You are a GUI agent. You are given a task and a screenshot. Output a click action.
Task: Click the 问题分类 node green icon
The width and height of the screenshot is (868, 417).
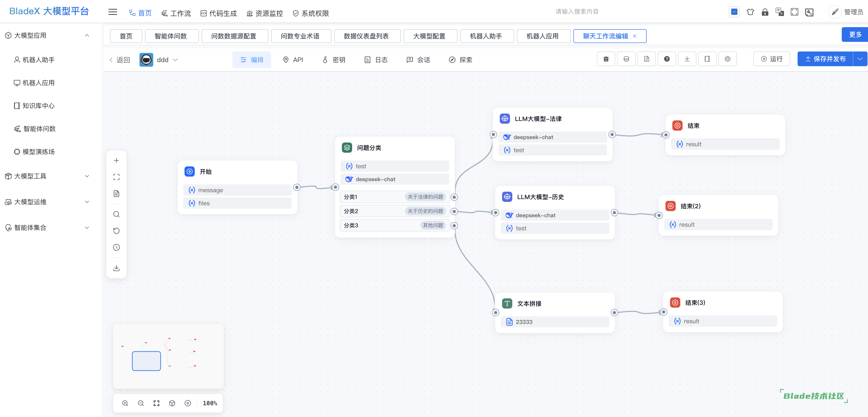pyautogui.click(x=347, y=148)
